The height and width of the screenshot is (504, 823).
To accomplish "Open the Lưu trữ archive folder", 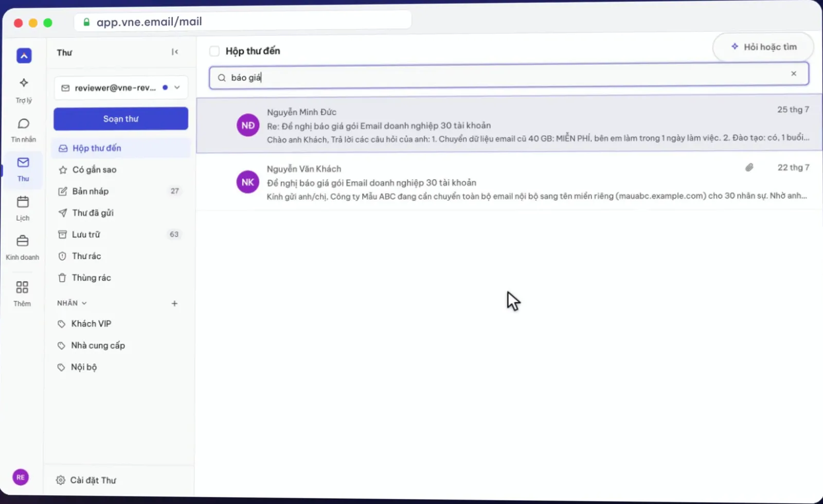I will click(x=121, y=235).
